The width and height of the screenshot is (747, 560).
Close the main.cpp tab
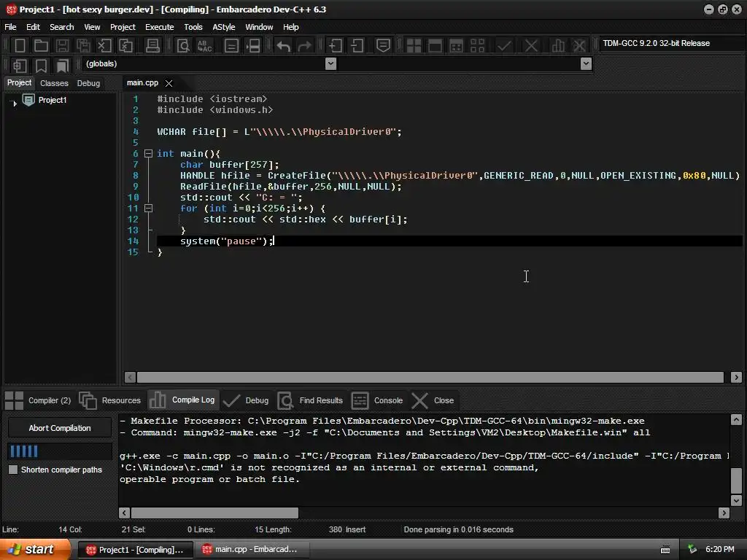point(169,83)
